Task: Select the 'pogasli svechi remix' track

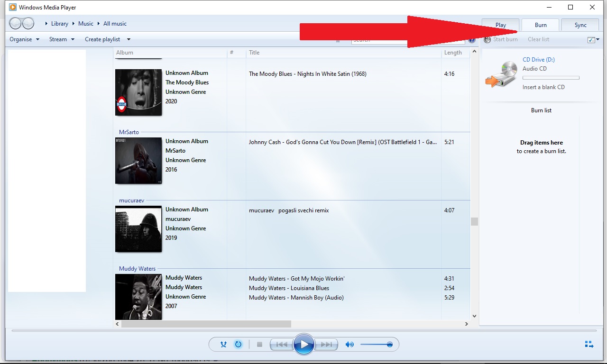Action: (289, 210)
